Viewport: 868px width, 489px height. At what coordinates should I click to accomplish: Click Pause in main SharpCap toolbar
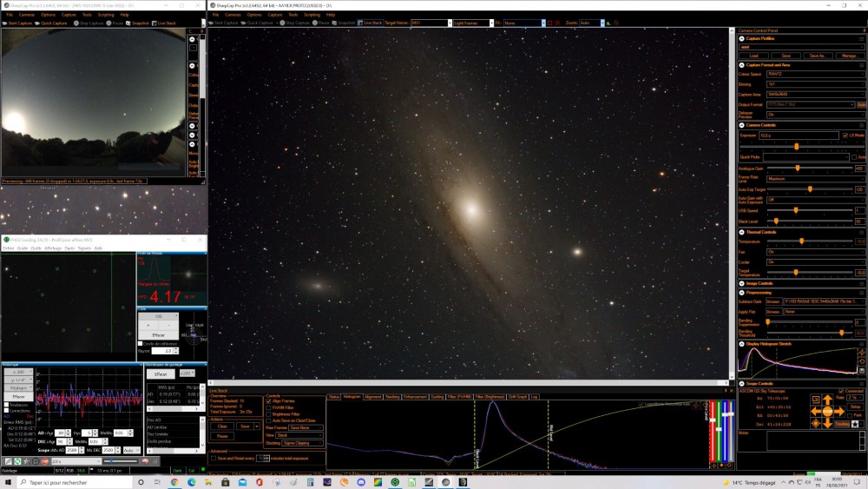click(x=321, y=23)
